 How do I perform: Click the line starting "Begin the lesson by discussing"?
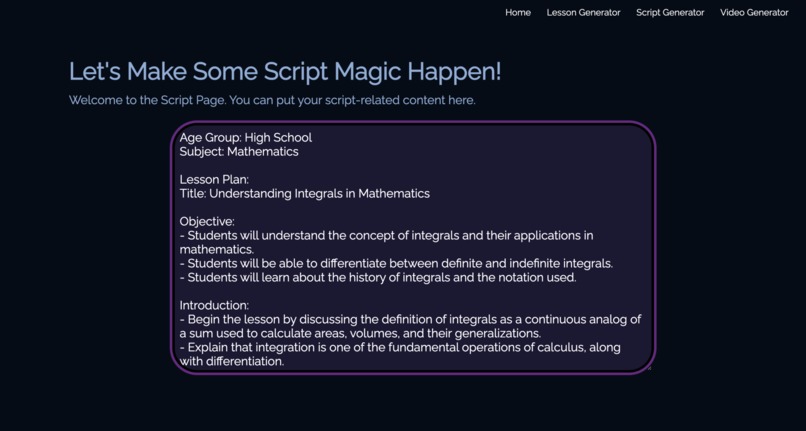tap(410, 319)
